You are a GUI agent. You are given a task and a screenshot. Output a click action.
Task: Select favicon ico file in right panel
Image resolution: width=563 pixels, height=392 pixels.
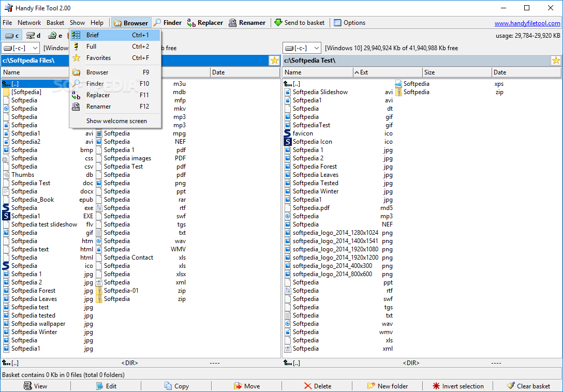(x=338, y=133)
